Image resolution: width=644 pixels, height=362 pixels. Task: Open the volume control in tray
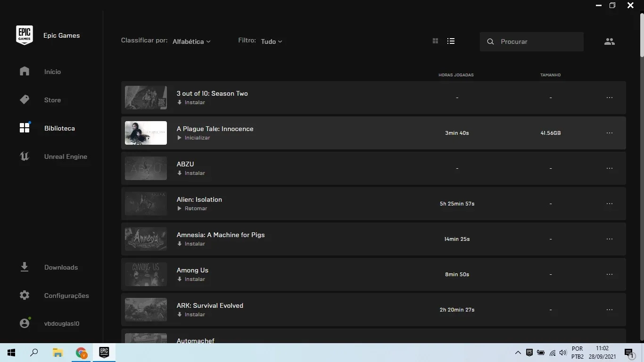pyautogui.click(x=563, y=353)
